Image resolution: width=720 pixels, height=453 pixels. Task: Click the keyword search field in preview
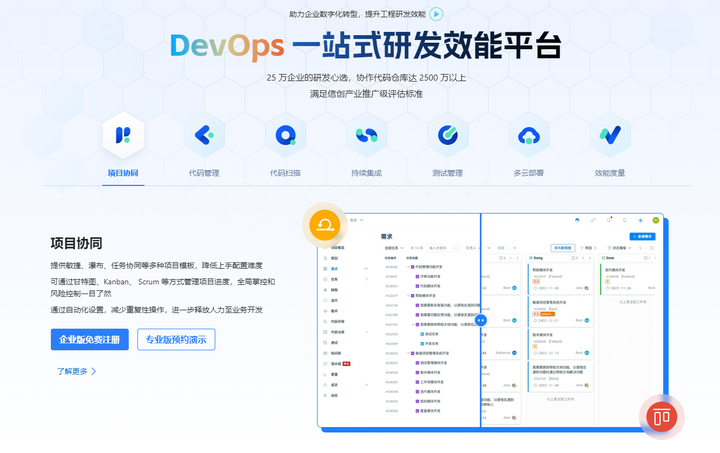(x=443, y=248)
